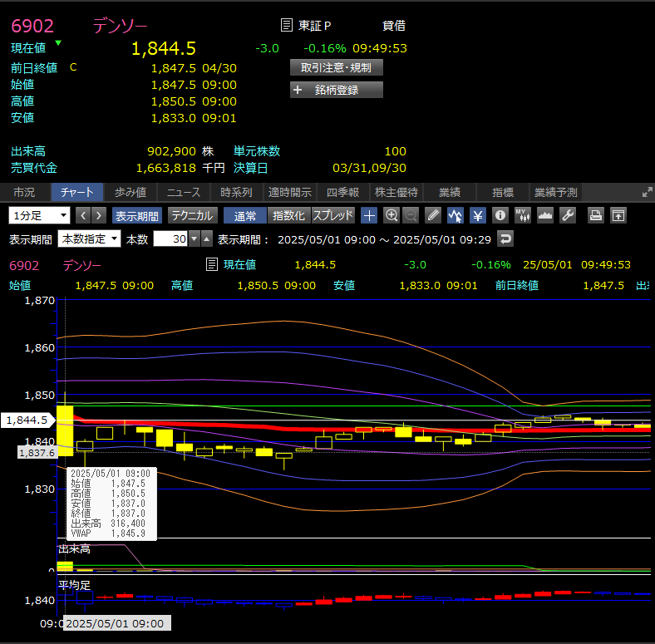Image resolution: width=655 pixels, height=644 pixels.
Task: Select スプレッド spread chart mode
Action: [x=333, y=215]
